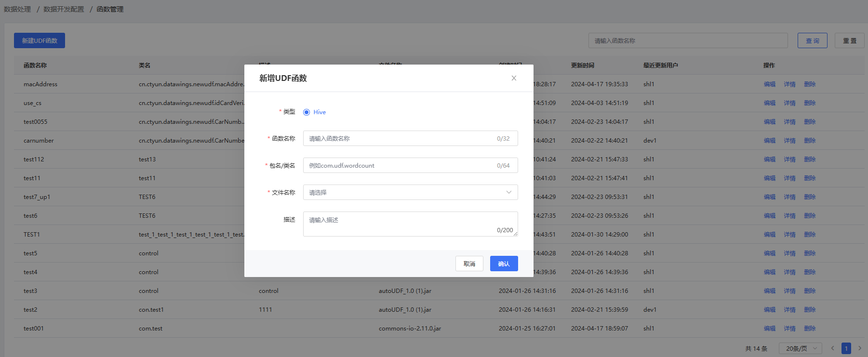868x357 pixels.
Task: Edit the carnumber row
Action: 770,141
